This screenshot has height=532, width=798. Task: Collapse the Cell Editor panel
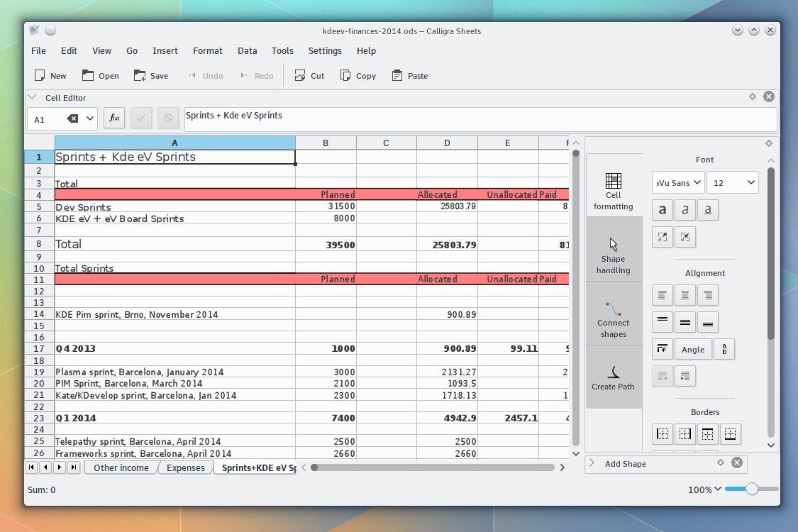[x=32, y=96]
